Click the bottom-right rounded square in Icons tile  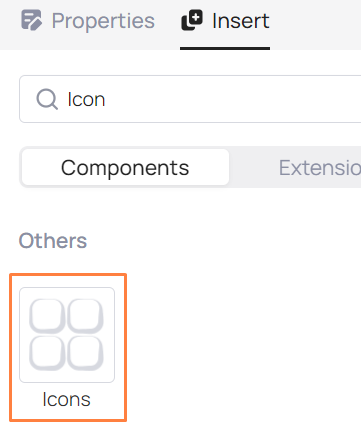(86, 353)
